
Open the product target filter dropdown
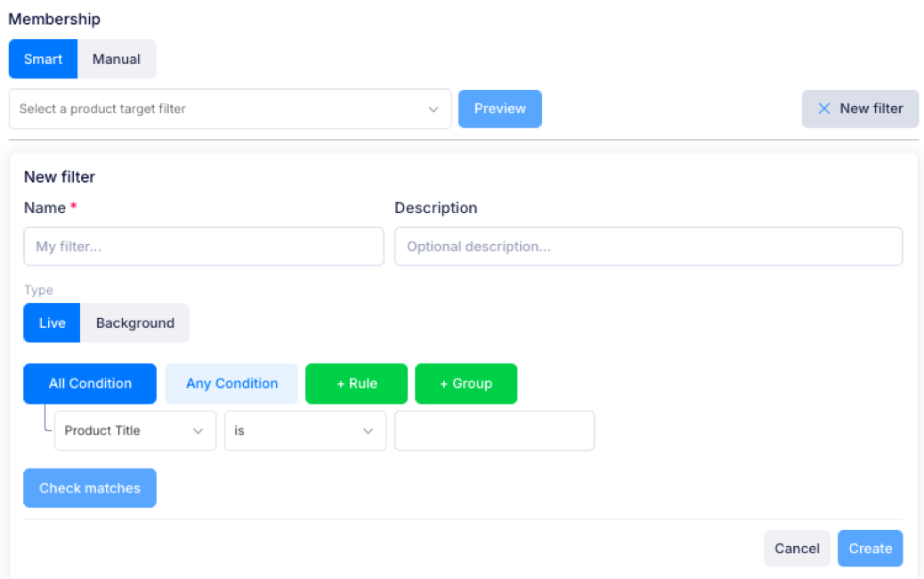coord(230,109)
